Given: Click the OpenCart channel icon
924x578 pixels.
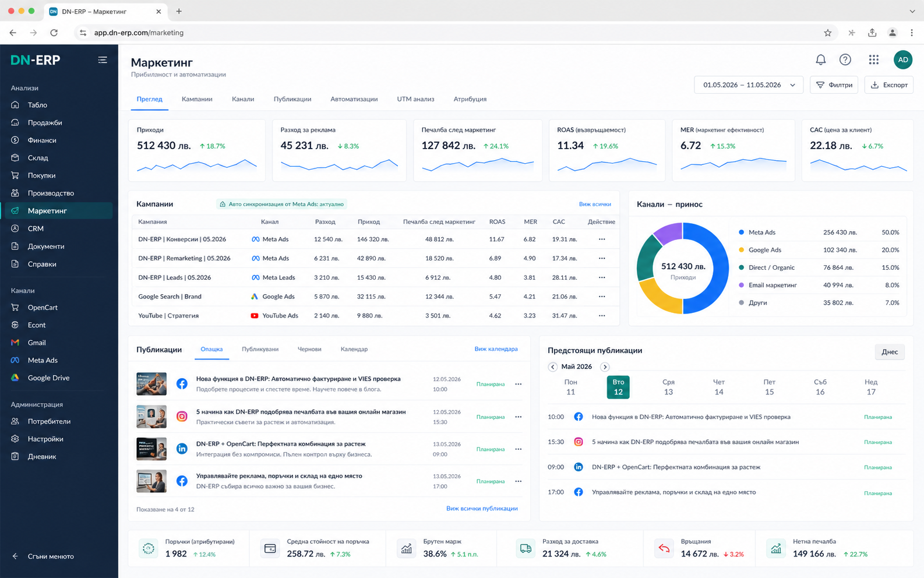Looking at the screenshot, I should (x=15, y=307).
